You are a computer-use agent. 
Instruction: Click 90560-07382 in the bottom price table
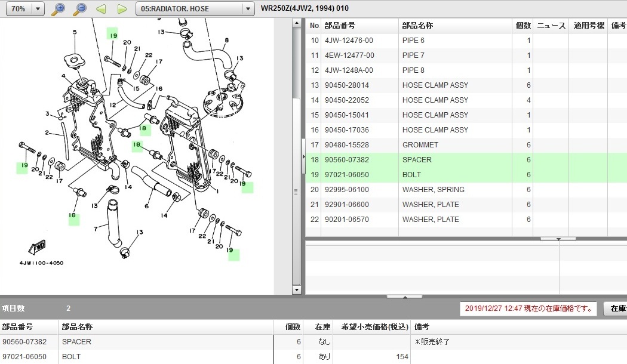(x=24, y=342)
